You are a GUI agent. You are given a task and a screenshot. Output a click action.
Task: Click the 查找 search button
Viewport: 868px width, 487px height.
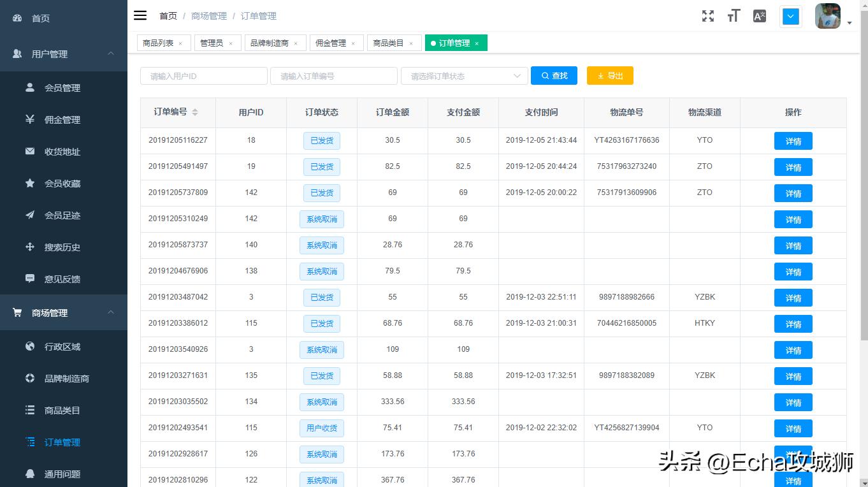[554, 76]
